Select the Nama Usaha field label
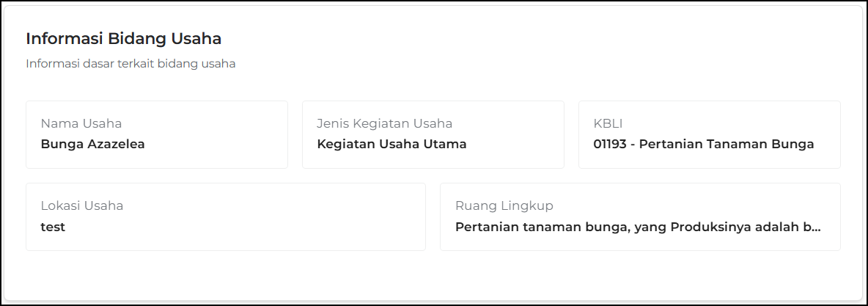Image resolution: width=868 pixels, height=306 pixels. 81,123
